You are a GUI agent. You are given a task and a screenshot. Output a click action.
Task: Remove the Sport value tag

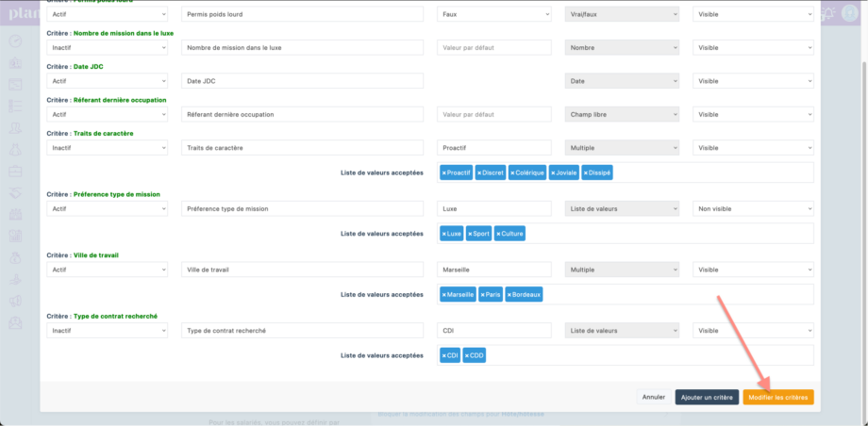pos(471,234)
